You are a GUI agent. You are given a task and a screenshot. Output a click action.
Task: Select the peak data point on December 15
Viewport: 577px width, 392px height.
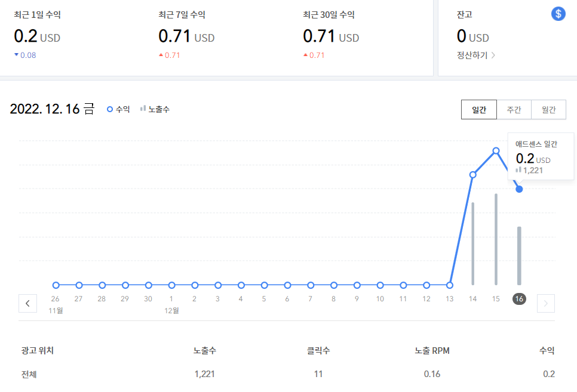(x=495, y=151)
